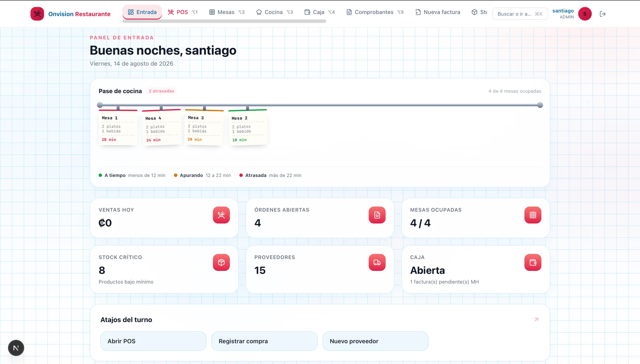Click the Stock Crítico box icon
The height and width of the screenshot is (364, 640).
point(221,262)
